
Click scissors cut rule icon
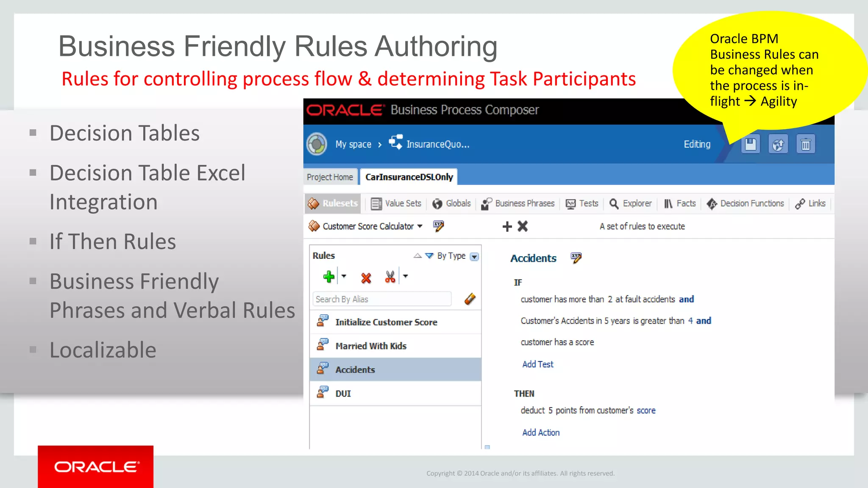pyautogui.click(x=390, y=277)
